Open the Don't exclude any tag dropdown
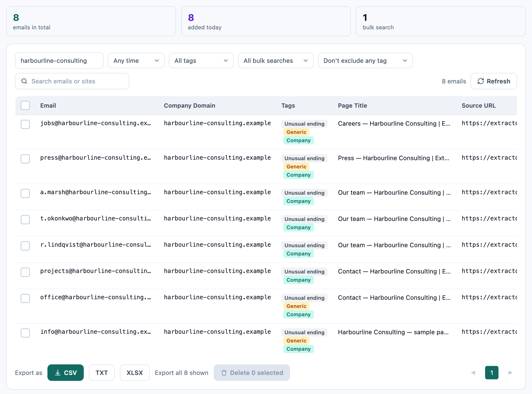 click(x=365, y=61)
